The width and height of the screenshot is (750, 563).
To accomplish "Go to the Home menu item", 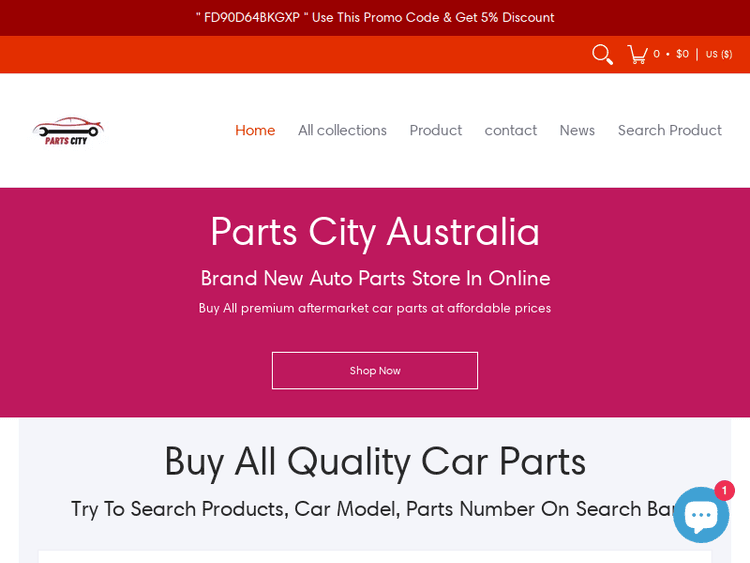I will [255, 130].
